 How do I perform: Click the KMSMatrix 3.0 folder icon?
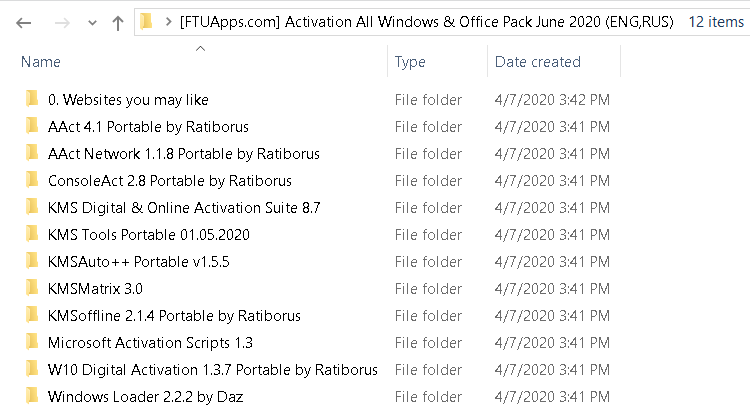point(31,289)
